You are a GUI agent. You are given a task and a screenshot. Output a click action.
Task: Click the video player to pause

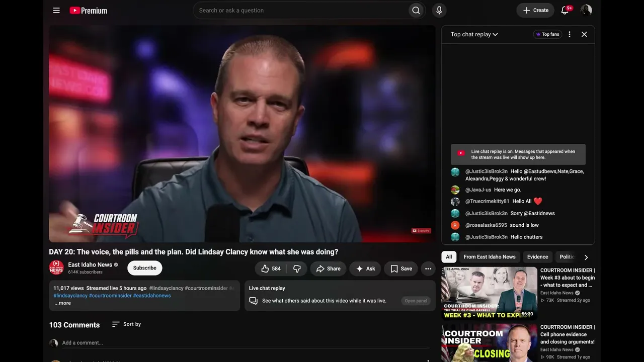[242, 134]
